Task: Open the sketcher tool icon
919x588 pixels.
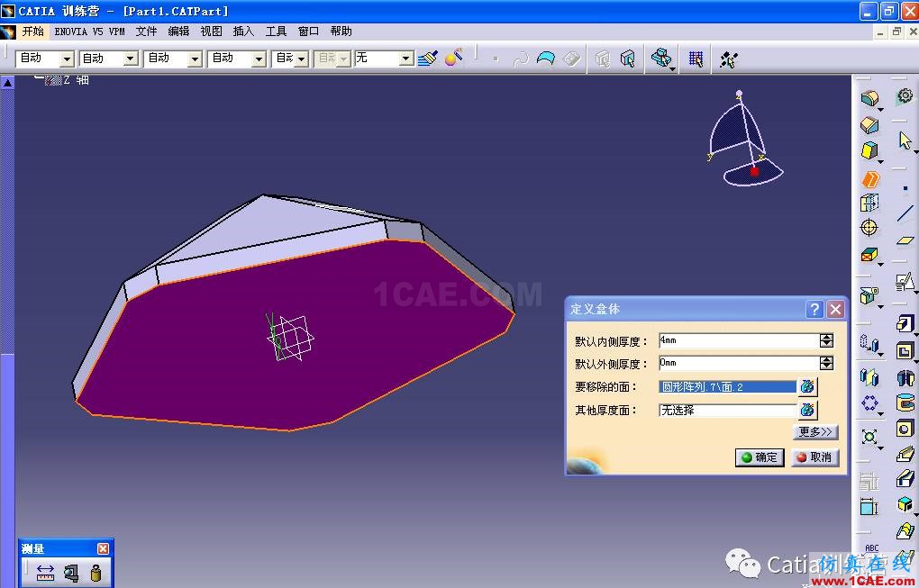Action: click(x=905, y=283)
